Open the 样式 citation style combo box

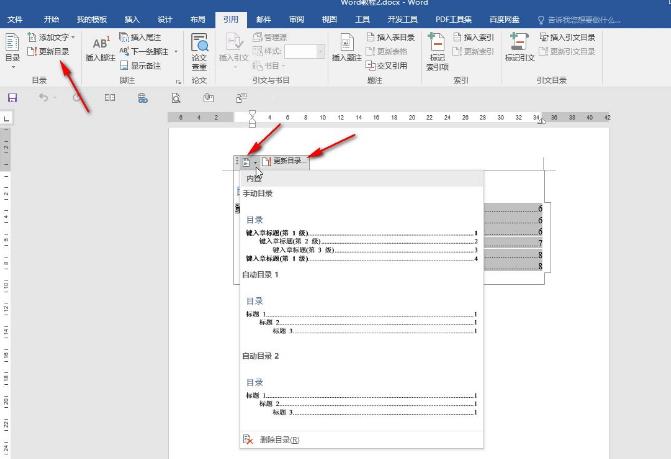[x=304, y=51]
